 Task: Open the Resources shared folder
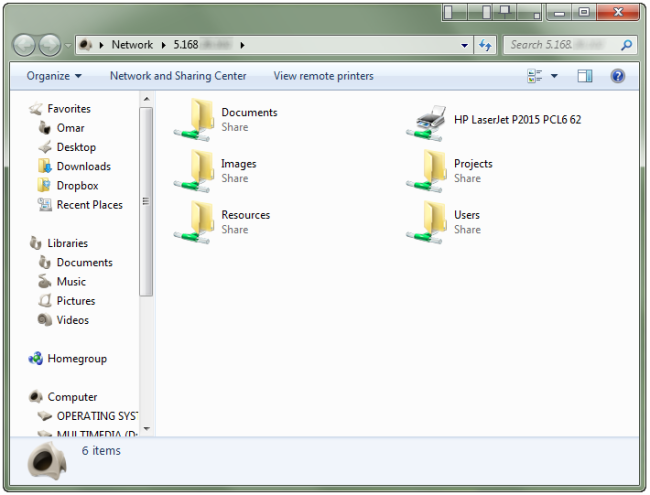point(222,222)
